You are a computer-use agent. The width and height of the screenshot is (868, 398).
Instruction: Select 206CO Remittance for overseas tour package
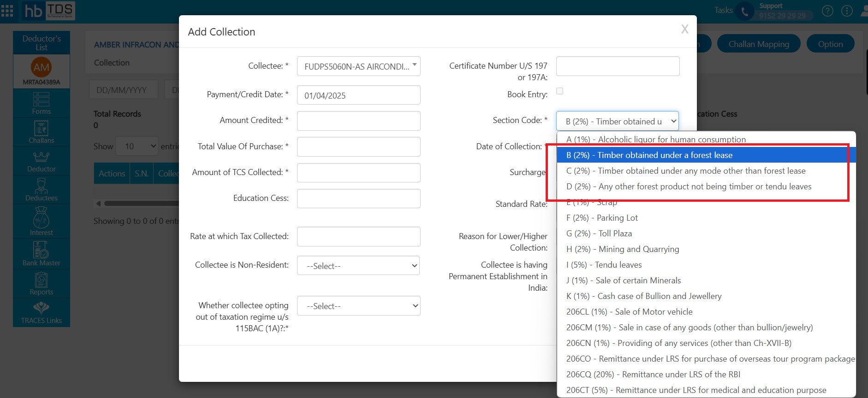(706, 358)
